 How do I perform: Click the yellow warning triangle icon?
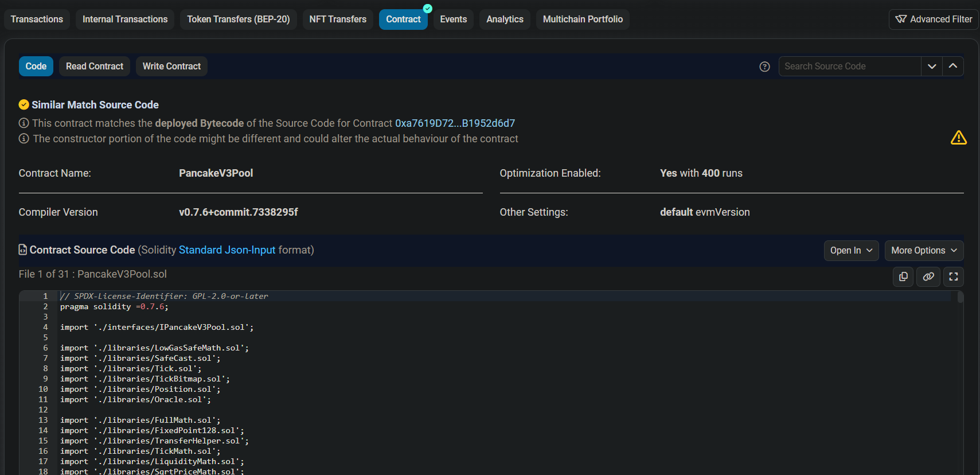tap(958, 138)
